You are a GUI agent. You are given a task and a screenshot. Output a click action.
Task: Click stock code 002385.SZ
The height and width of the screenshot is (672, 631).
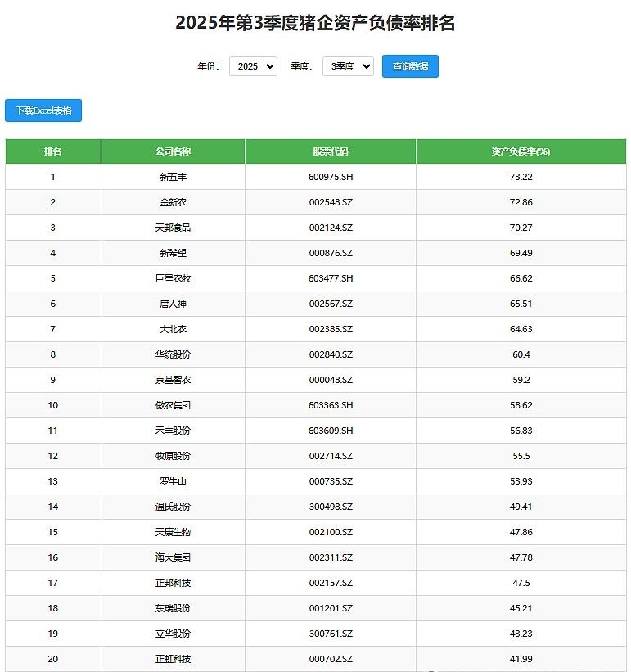tap(331, 329)
